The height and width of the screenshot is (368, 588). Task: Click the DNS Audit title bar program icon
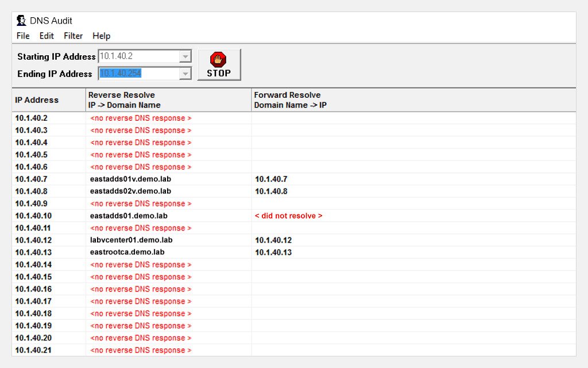tap(21, 20)
